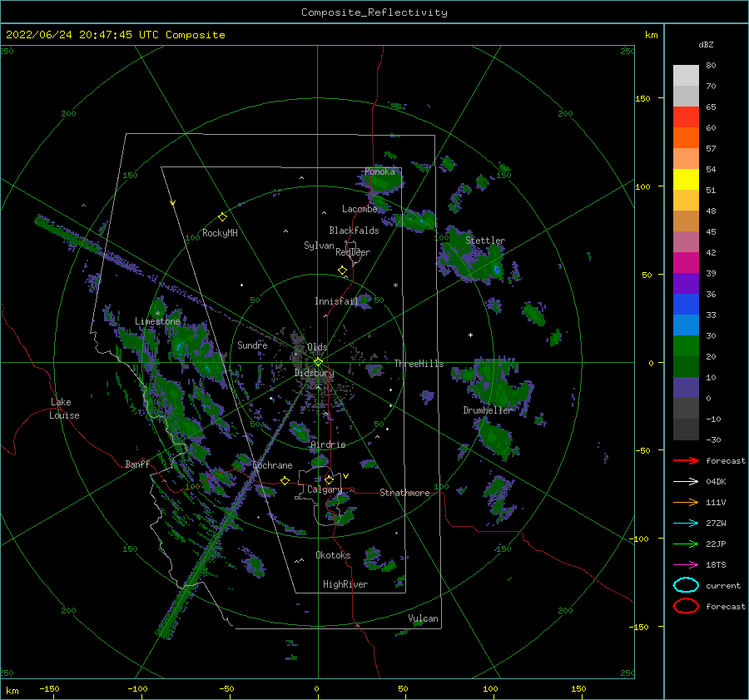Click the indigo 0-10 dBZ swatch
This screenshot has height=700, width=749.
(x=686, y=388)
